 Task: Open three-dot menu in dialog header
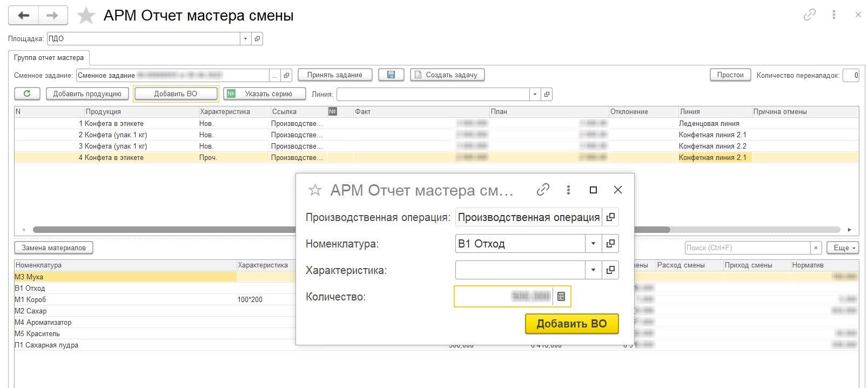(568, 190)
